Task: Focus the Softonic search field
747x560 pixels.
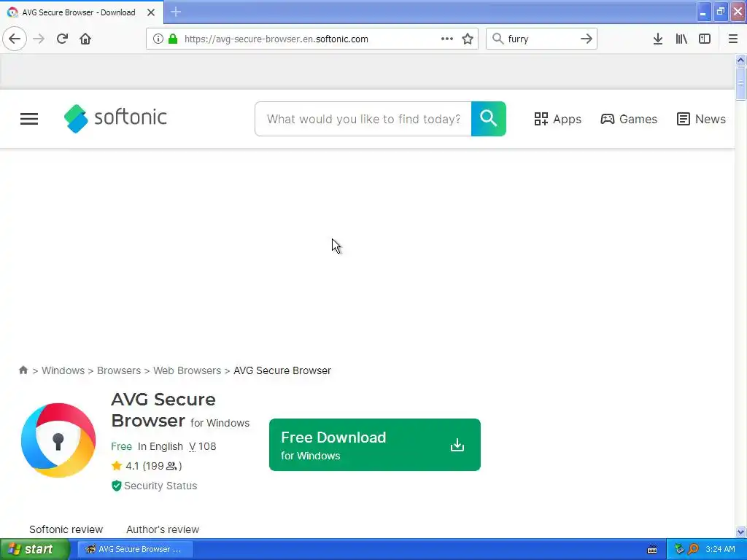Action: (x=363, y=119)
